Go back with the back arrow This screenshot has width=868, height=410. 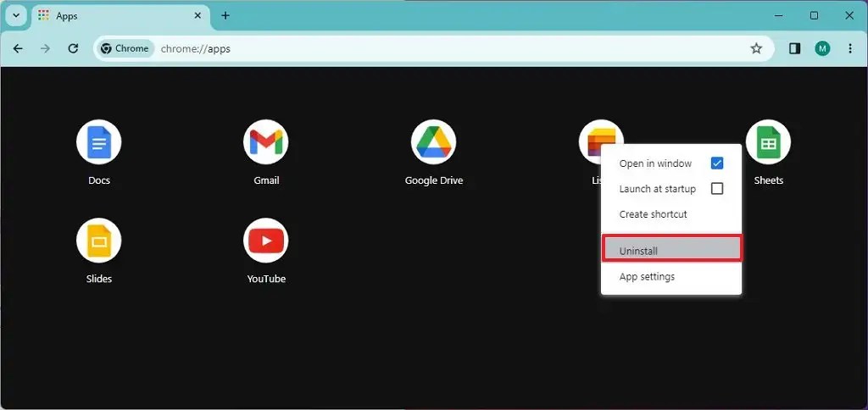18,48
